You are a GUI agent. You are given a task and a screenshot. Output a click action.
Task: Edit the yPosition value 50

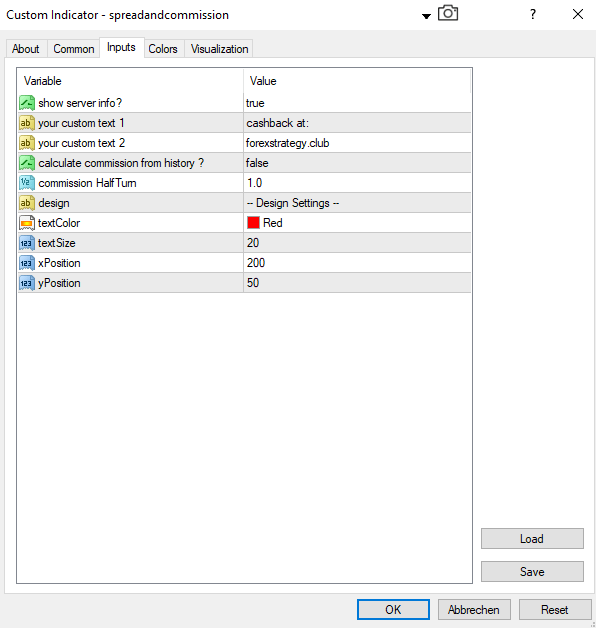click(357, 283)
